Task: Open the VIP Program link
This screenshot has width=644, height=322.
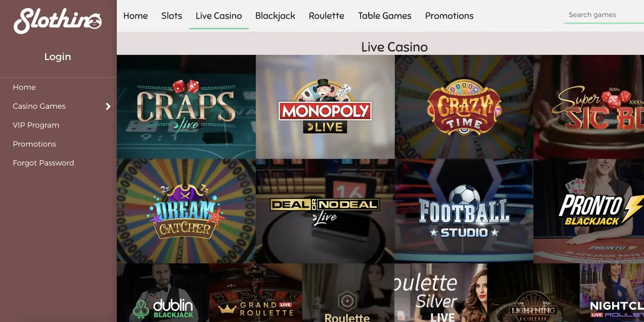Action: [x=36, y=125]
